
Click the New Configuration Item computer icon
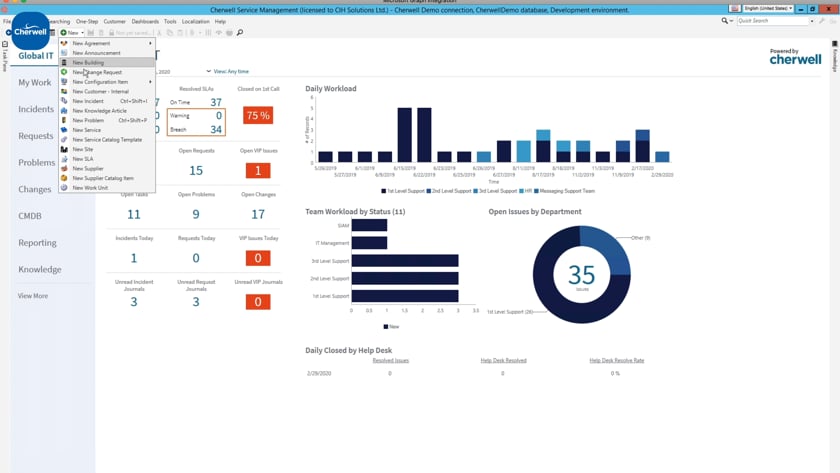point(64,82)
